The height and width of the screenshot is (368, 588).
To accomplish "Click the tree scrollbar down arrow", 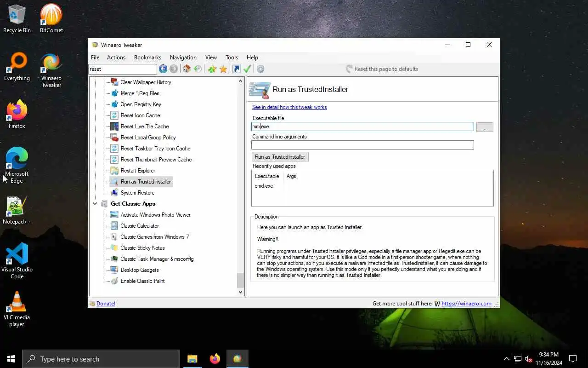I will pyautogui.click(x=240, y=292).
